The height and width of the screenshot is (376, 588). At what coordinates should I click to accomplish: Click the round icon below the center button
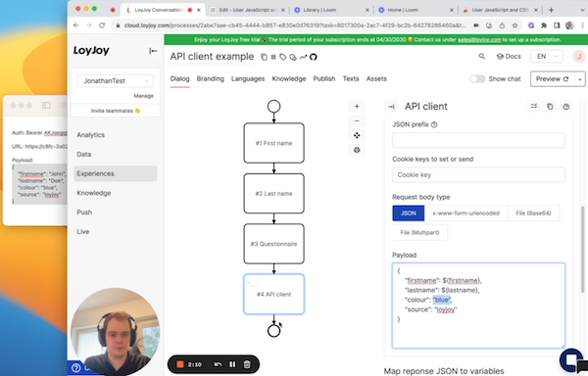point(357,150)
